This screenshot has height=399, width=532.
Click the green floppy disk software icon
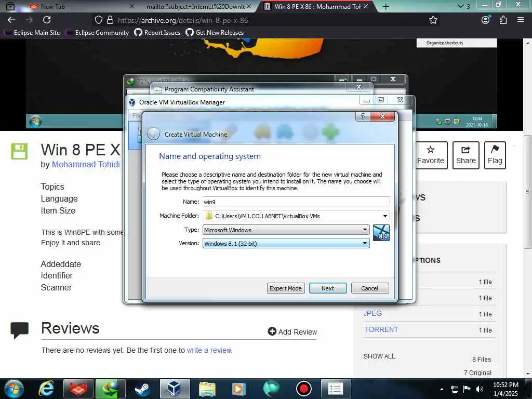pos(19,151)
